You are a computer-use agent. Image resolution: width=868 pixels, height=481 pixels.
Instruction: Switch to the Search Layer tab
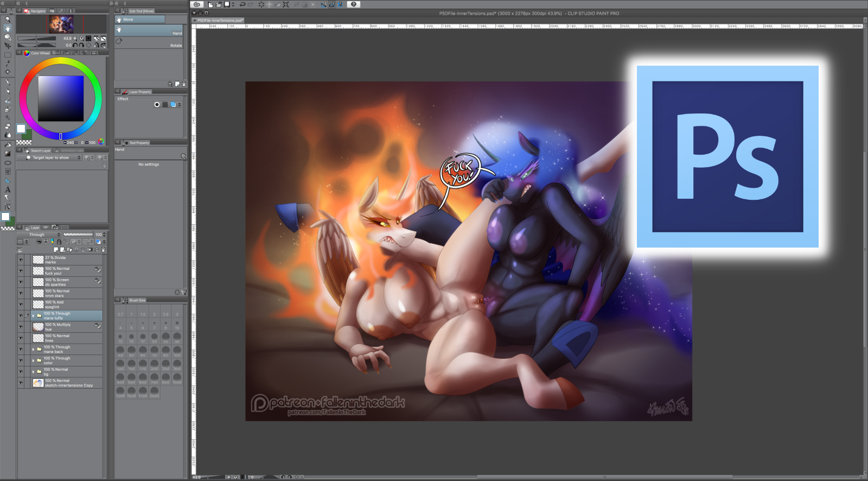[38, 150]
